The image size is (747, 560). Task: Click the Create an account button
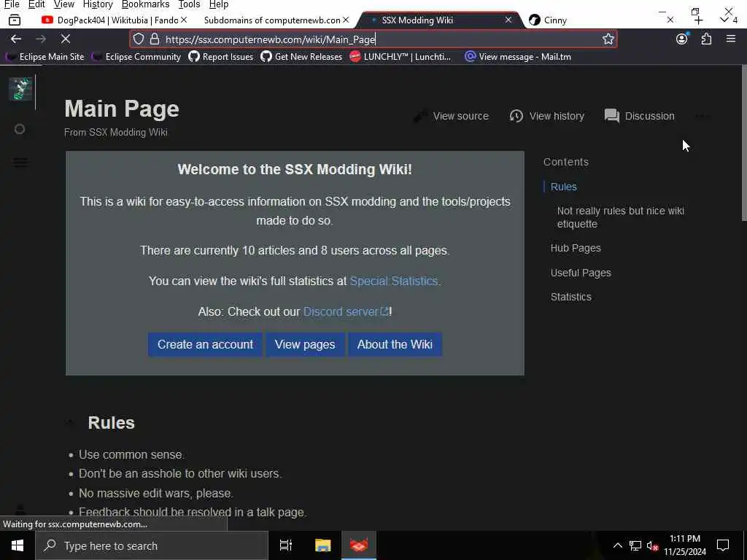[x=205, y=344]
